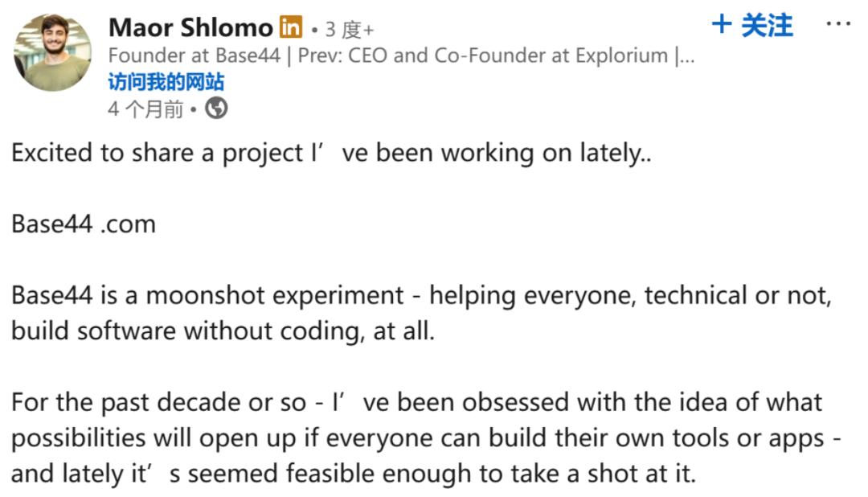Open the 访问我的网站 link

(x=166, y=82)
